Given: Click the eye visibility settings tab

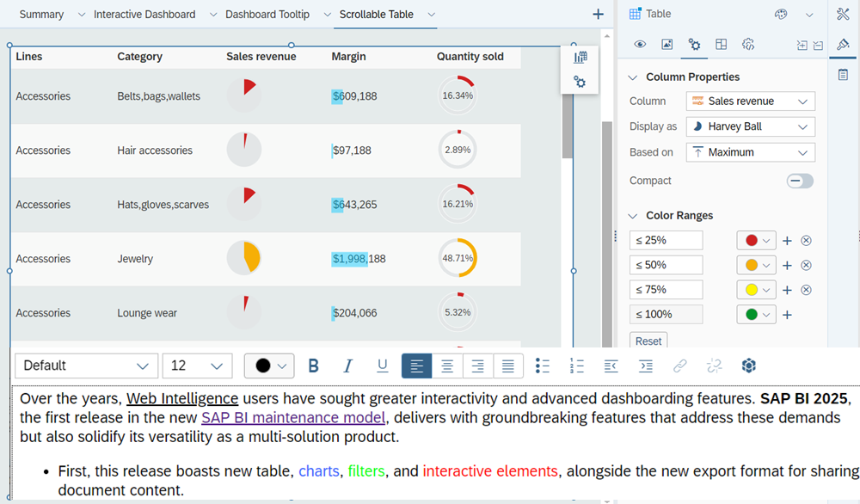Looking at the screenshot, I should 640,45.
